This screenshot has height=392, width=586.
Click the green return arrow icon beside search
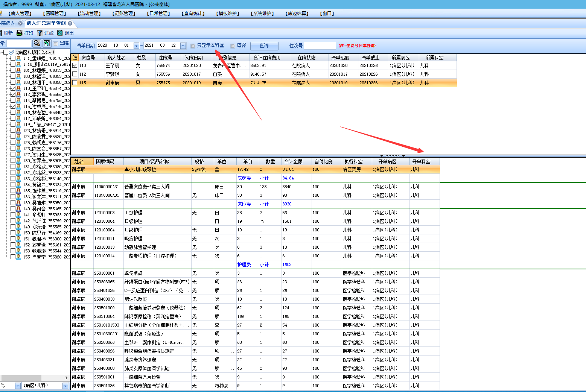(47, 43)
